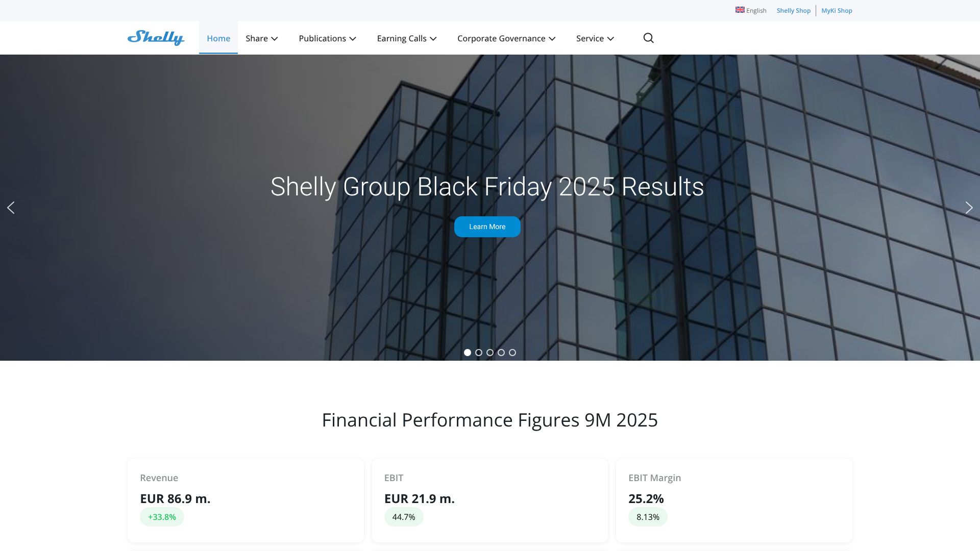The image size is (980, 551).
Task: Jump to the fourth carousel slide dot
Action: (x=501, y=353)
